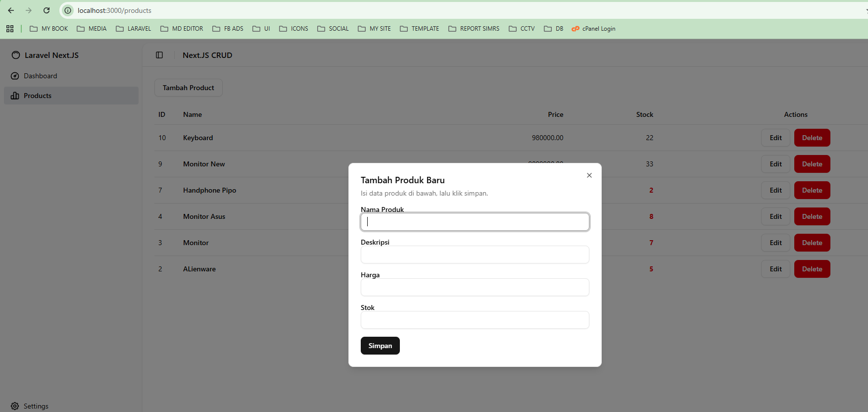Click the Price column header
The width and height of the screenshot is (868, 412).
(556, 114)
